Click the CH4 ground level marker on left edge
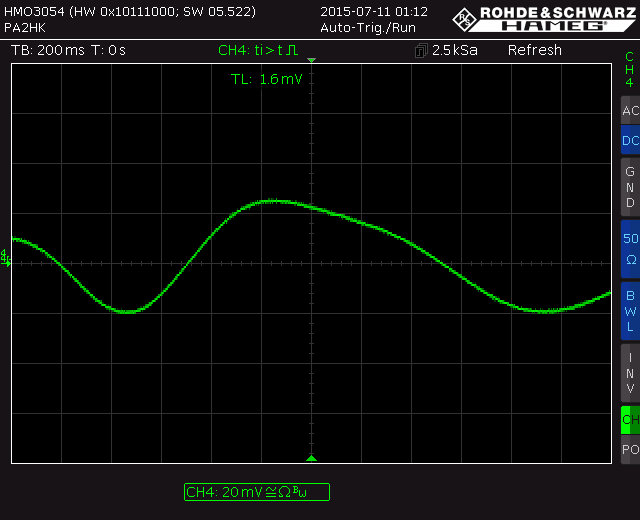The height and width of the screenshot is (520, 640). [x=5, y=258]
